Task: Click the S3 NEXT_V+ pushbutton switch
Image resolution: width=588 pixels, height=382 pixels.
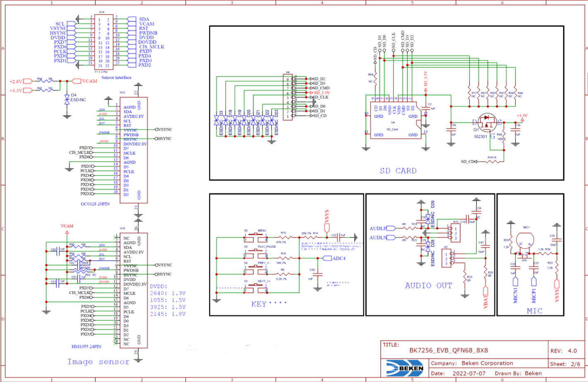Action: tap(256, 288)
